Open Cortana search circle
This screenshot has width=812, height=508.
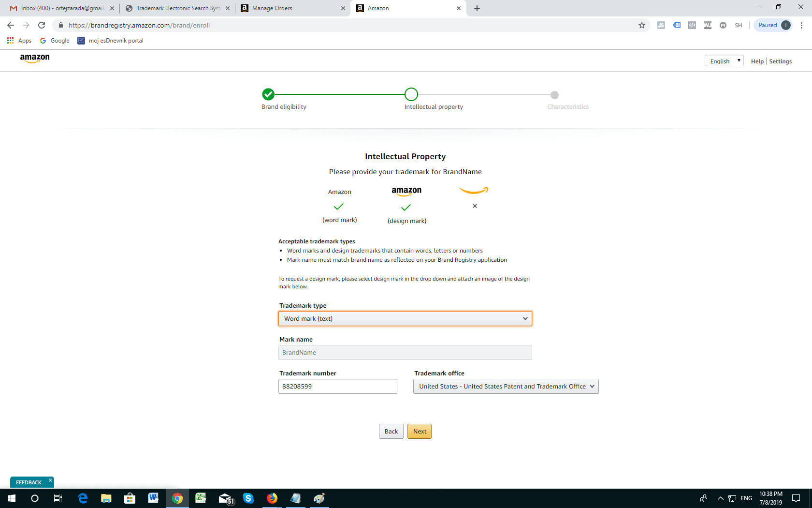(x=35, y=498)
